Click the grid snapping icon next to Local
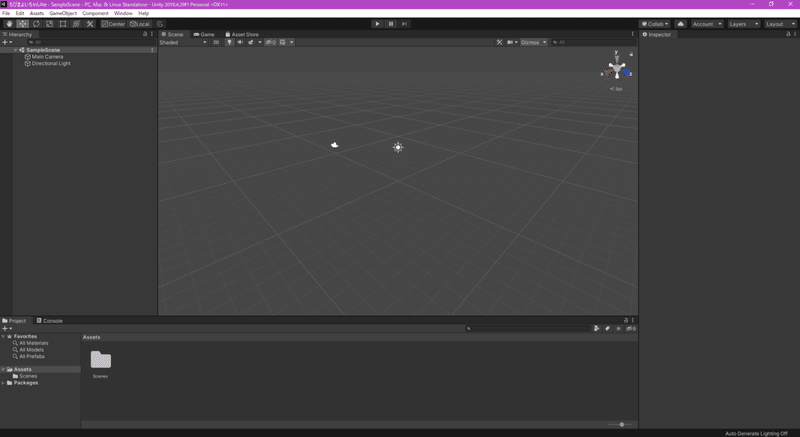Image resolution: width=800 pixels, height=437 pixels. click(x=160, y=24)
